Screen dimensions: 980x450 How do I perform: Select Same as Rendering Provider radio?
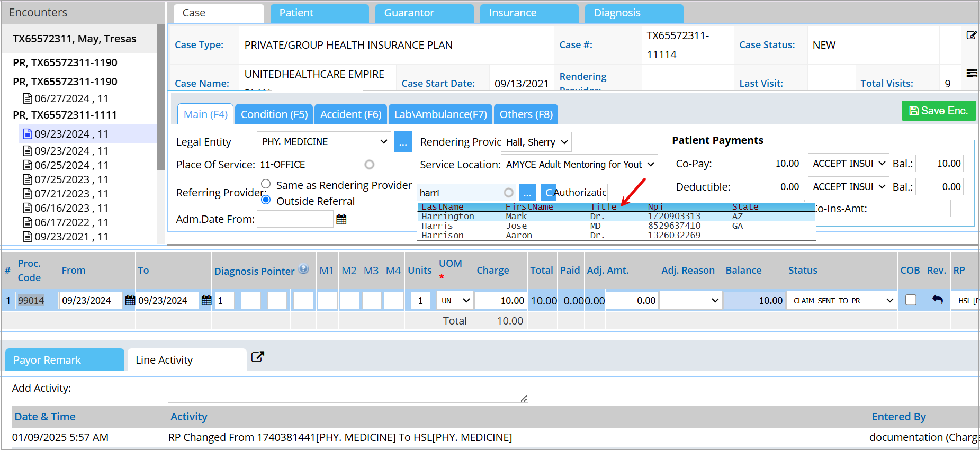266,184
